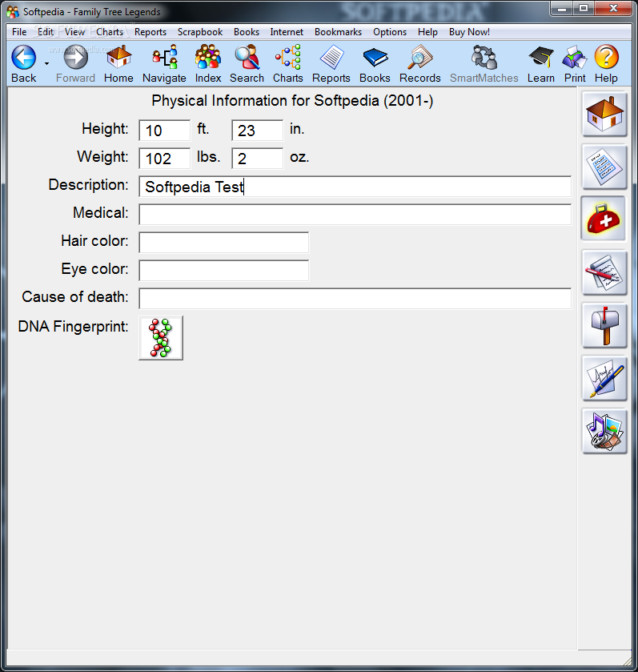The width and height of the screenshot is (638, 672).
Task: Open the sidebar notes with red pen button
Action: (x=604, y=273)
